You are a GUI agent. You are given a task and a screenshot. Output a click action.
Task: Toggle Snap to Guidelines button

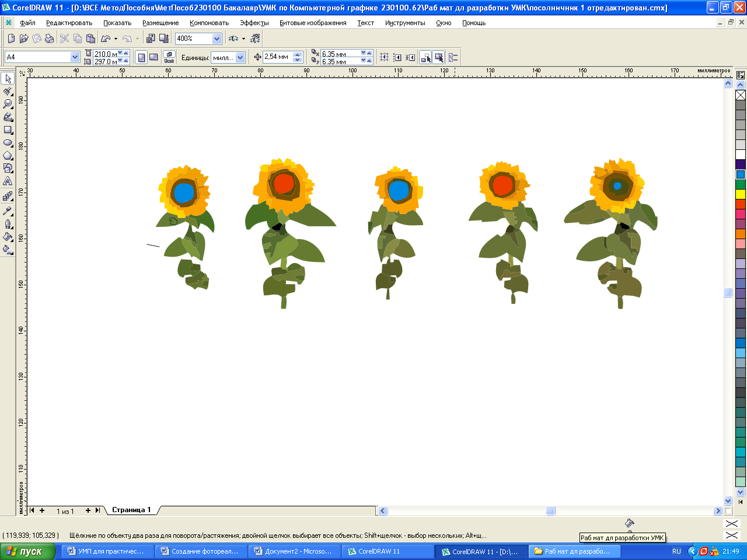[x=397, y=57]
